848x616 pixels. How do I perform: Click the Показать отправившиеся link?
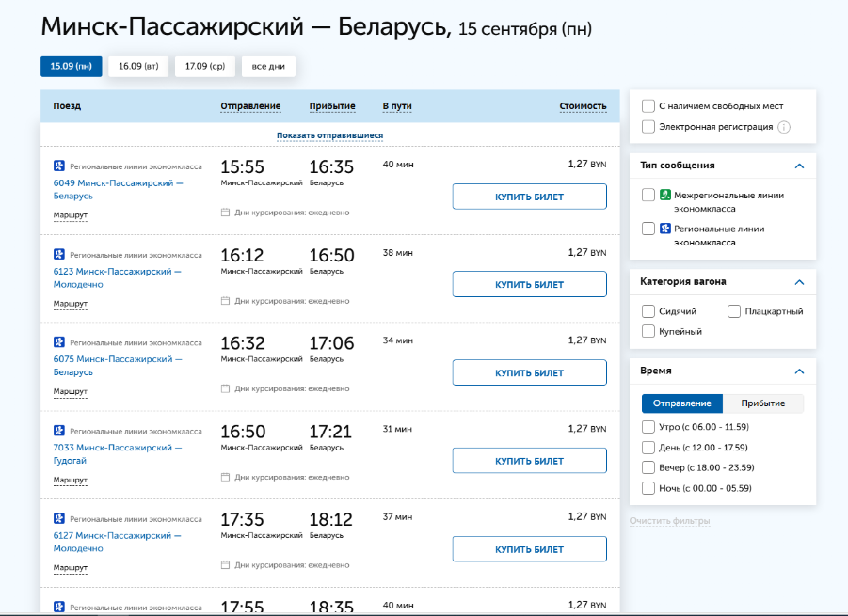[329, 135]
